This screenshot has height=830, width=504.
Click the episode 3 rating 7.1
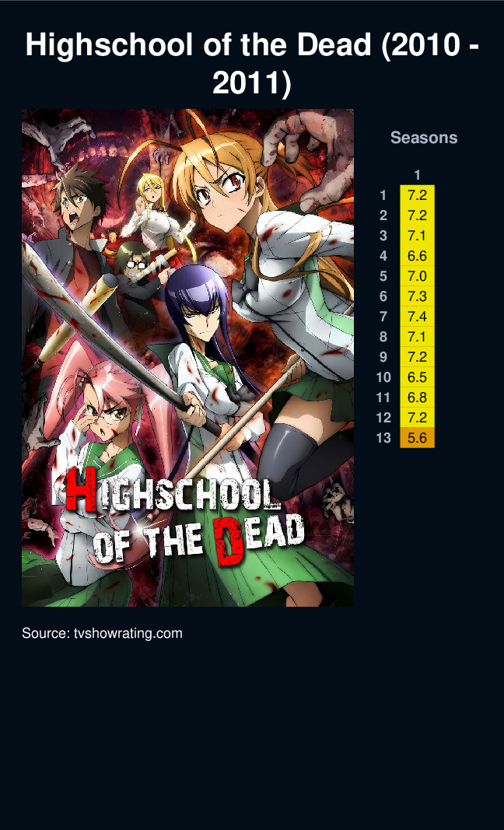pyautogui.click(x=417, y=235)
